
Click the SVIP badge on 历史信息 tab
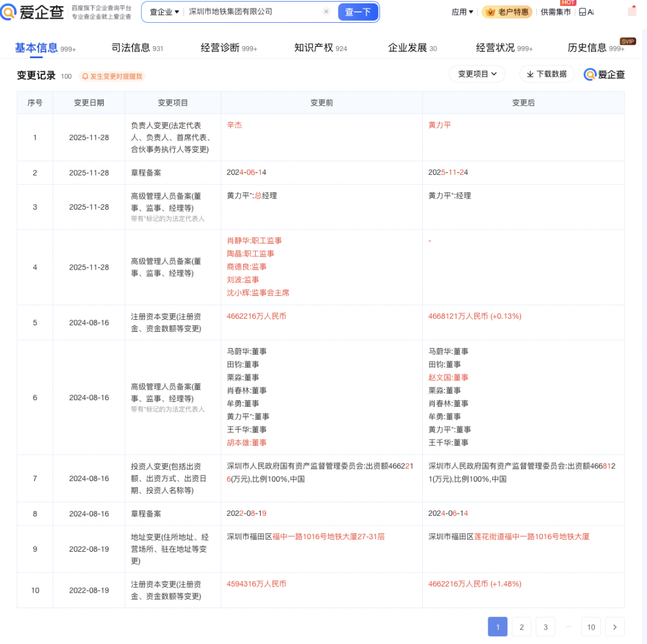[x=627, y=41]
